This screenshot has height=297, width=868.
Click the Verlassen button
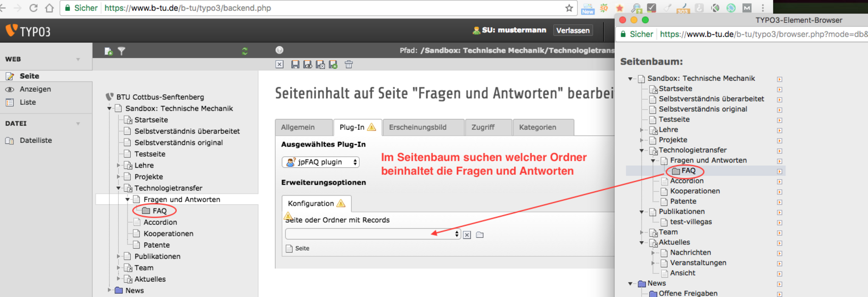point(573,30)
